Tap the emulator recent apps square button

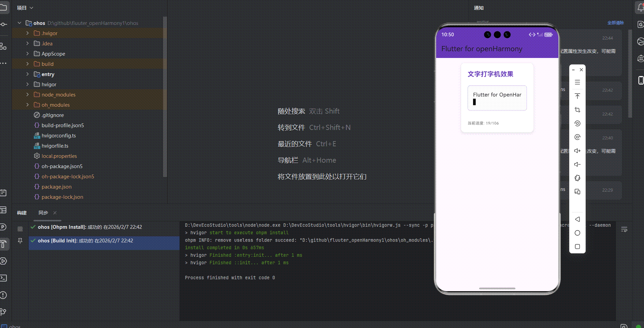(x=577, y=247)
